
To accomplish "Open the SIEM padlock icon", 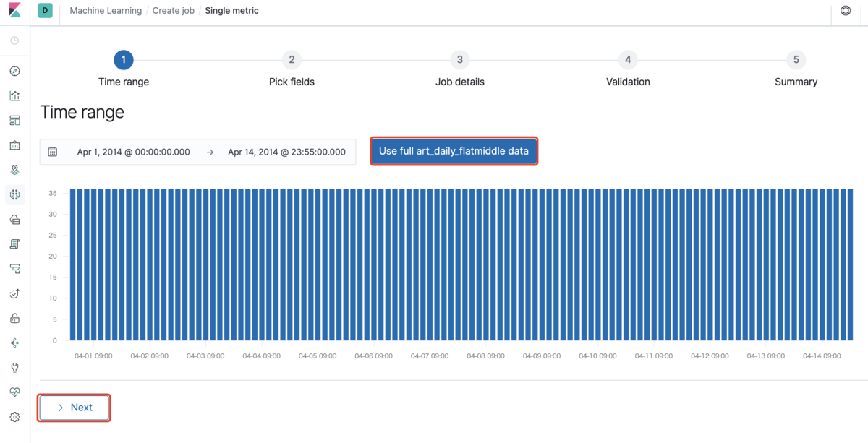I will coord(14,318).
